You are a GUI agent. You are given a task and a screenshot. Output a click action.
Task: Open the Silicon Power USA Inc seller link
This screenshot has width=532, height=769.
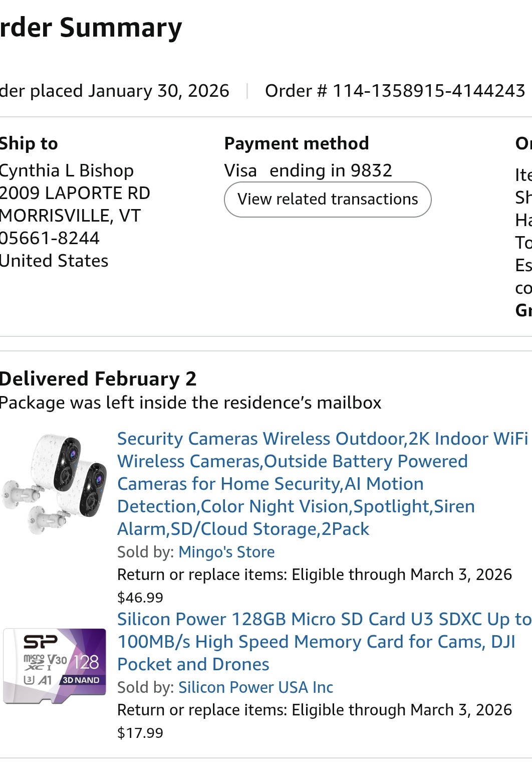click(x=255, y=687)
